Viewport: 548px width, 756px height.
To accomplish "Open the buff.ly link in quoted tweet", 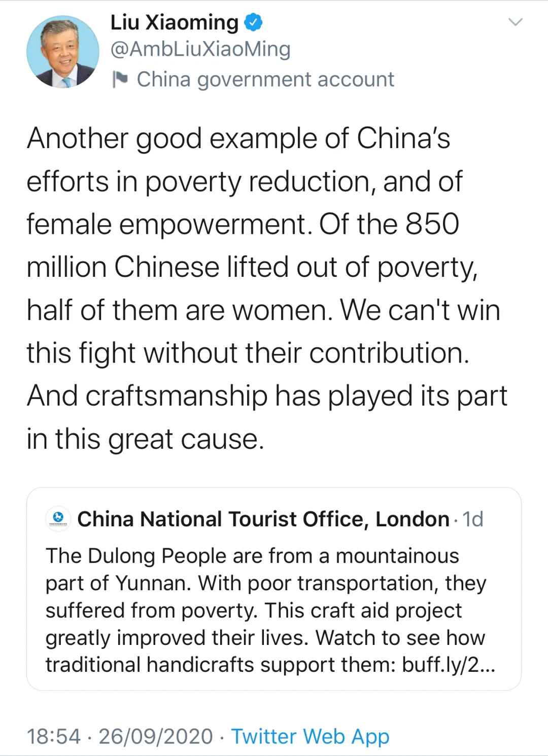I will [449, 665].
